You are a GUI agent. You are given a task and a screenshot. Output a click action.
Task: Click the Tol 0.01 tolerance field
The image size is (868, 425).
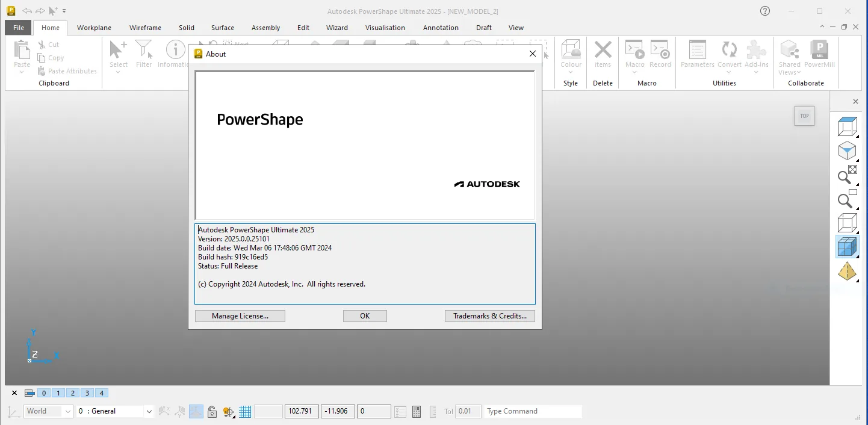pos(468,411)
